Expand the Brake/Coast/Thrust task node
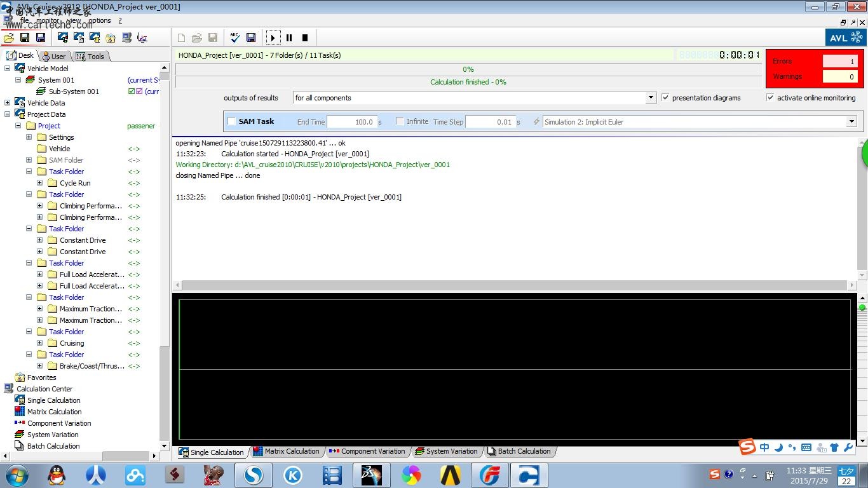 (x=40, y=366)
